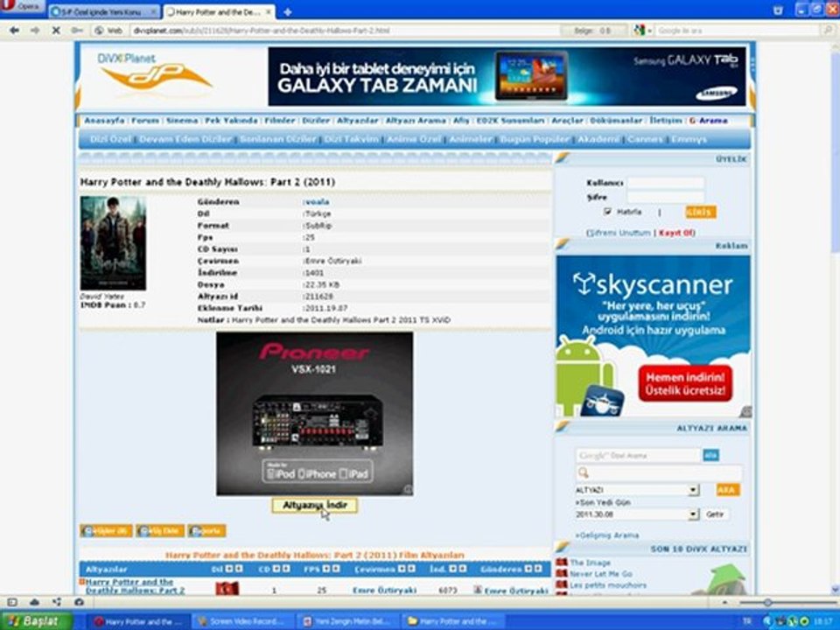Open the Son Yedi Gün date dropdown
This screenshot has width=840, height=630.
(x=637, y=514)
